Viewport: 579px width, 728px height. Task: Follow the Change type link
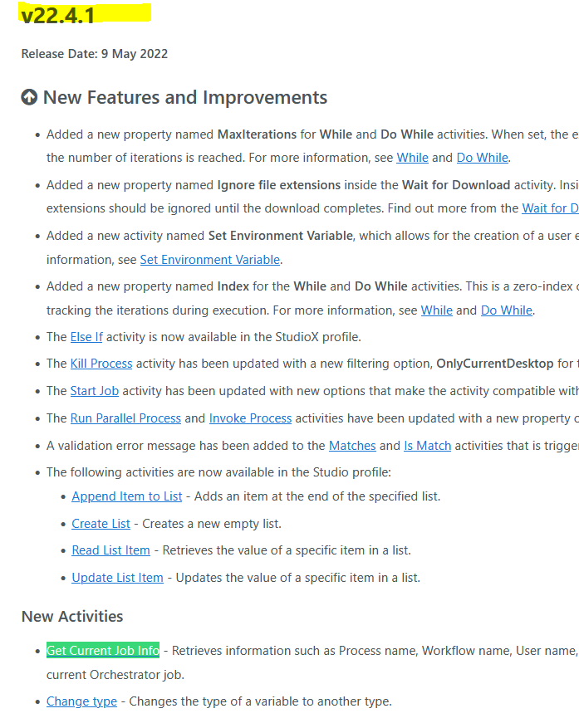[81, 701]
